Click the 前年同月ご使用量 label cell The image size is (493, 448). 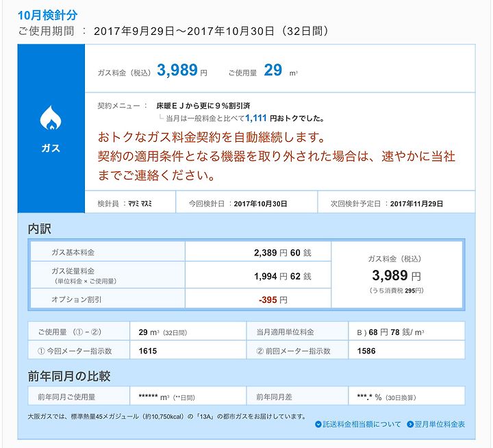[79, 396]
